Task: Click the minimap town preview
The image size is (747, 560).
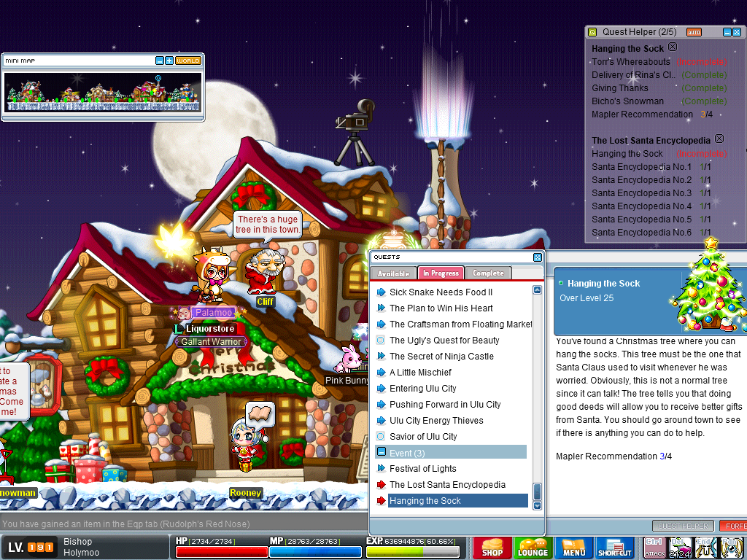Action: click(x=102, y=93)
